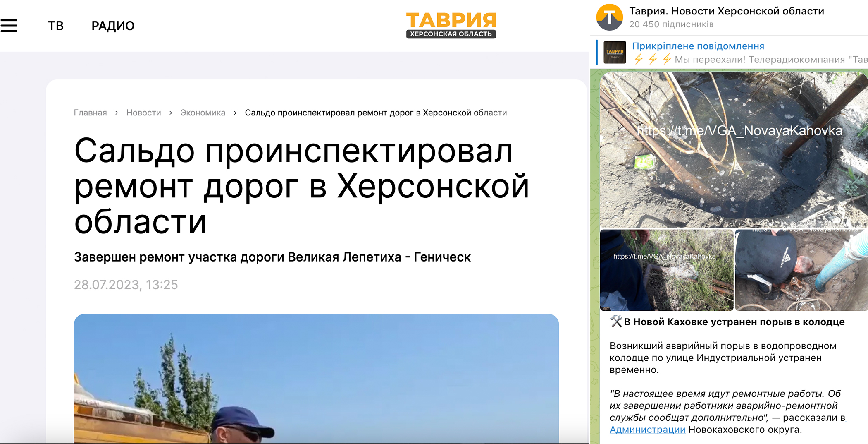Click the article headline about Сальдо
Image resolution: width=868 pixels, height=444 pixels.
[x=301, y=186]
